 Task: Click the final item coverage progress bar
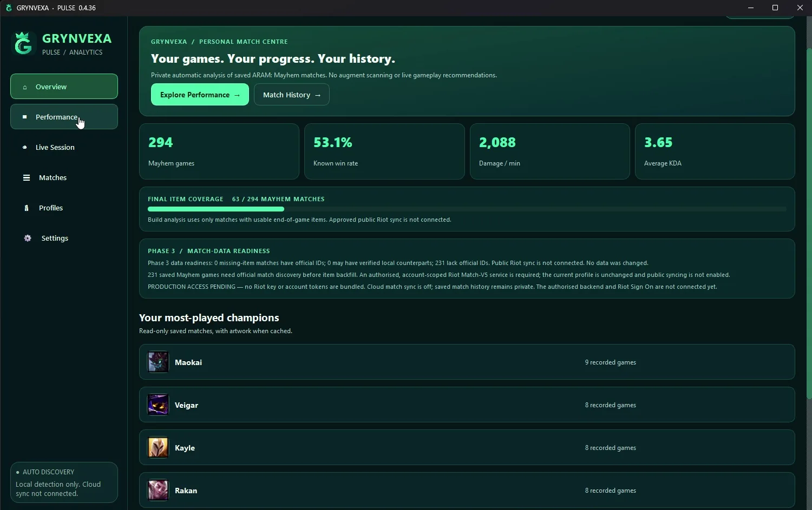(467, 209)
